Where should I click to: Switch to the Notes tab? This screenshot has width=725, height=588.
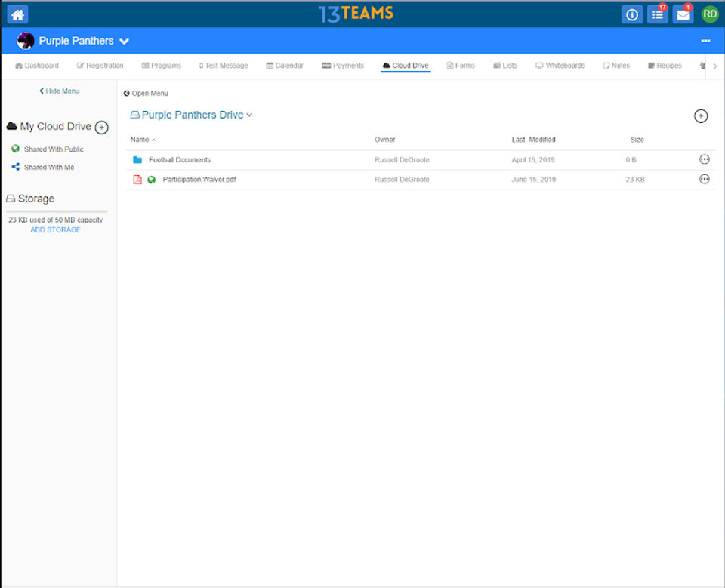tap(616, 66)
